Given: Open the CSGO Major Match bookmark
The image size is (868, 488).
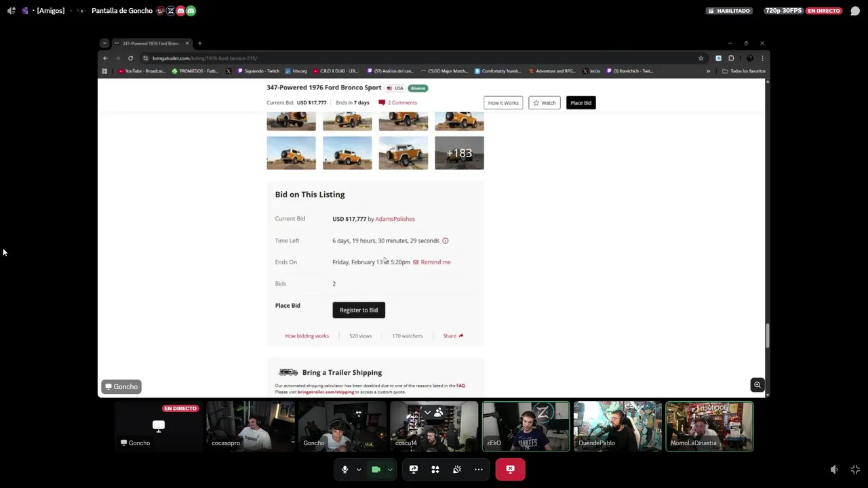Looking at the screenshot, I should coord(444,71).
